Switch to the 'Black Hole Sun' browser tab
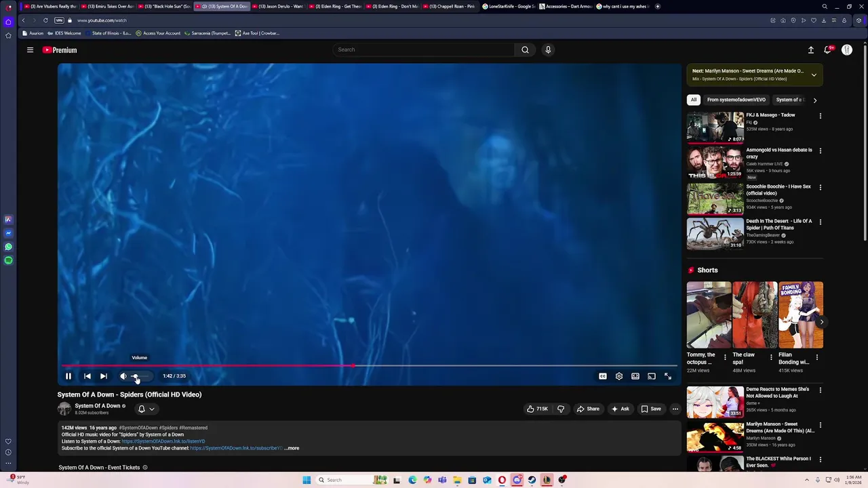The width and height of the screenshot is (868, 488). (165, 6)
